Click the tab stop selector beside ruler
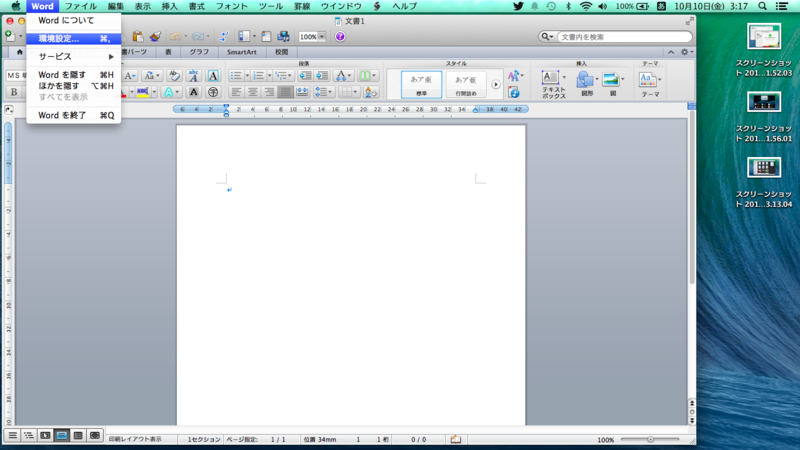 tap(9, 110)
